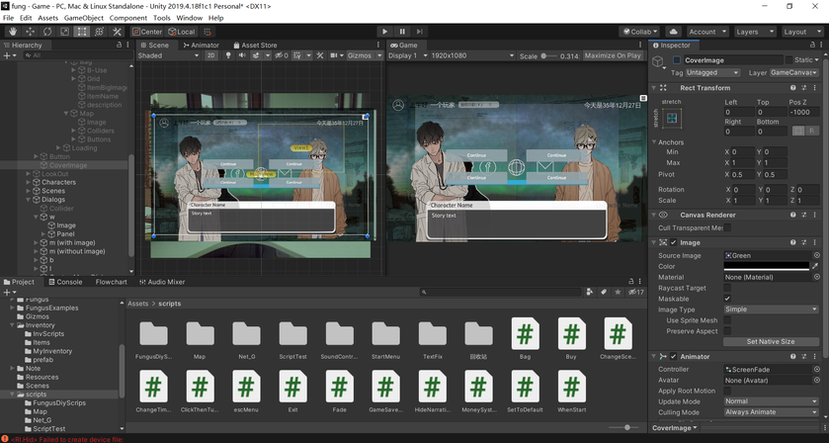Click the Set Native Size button
The width and height of the screenshot is (829, 443).
(x=771, y=342)
